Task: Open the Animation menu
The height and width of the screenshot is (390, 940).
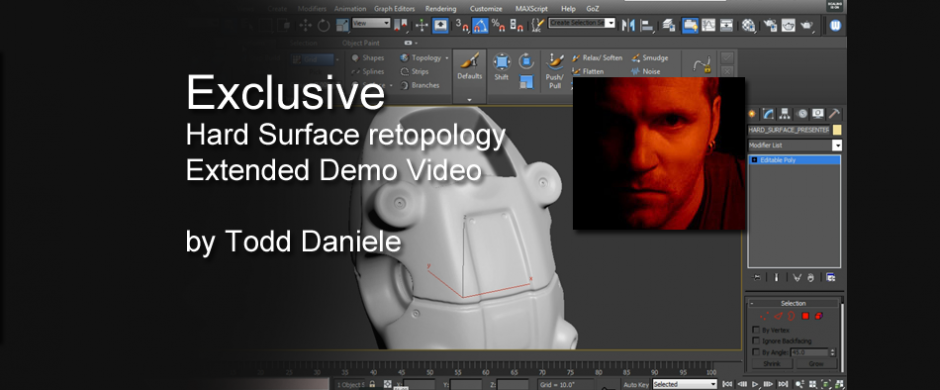Action: pos(350,9)
